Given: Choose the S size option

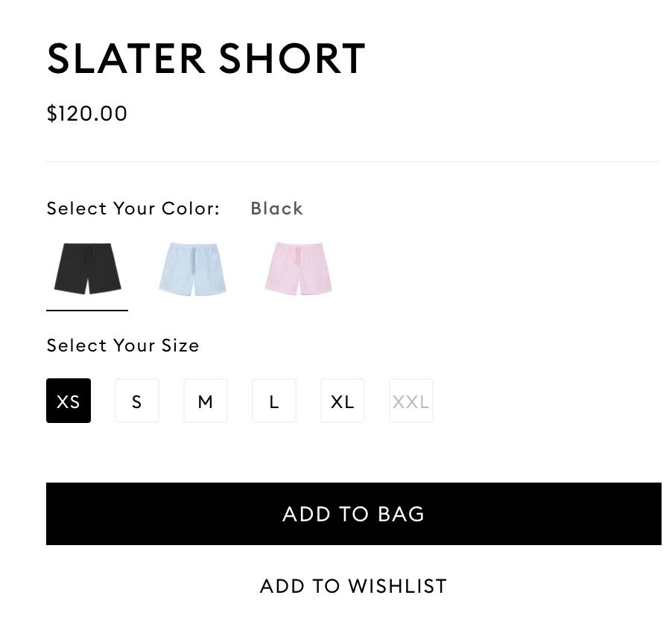Looking at the screenshot, I should point(137,401).
